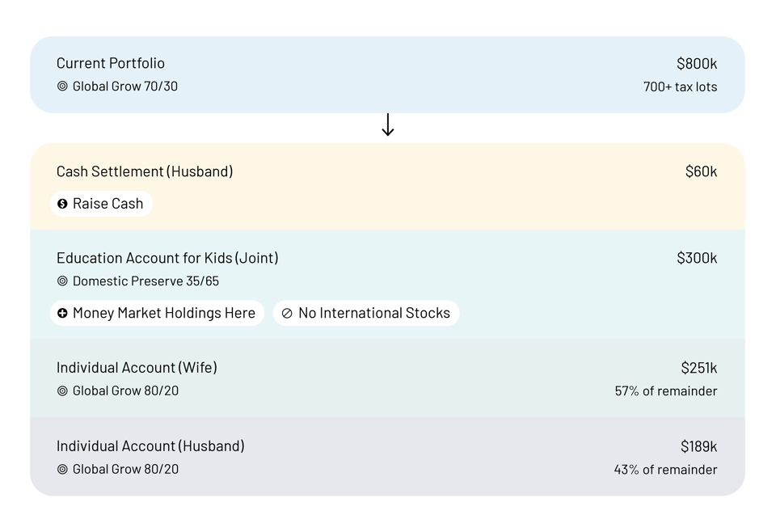776x532 pixels.
Task: Select the No International Stocks chip
Action: click(366, 313)
